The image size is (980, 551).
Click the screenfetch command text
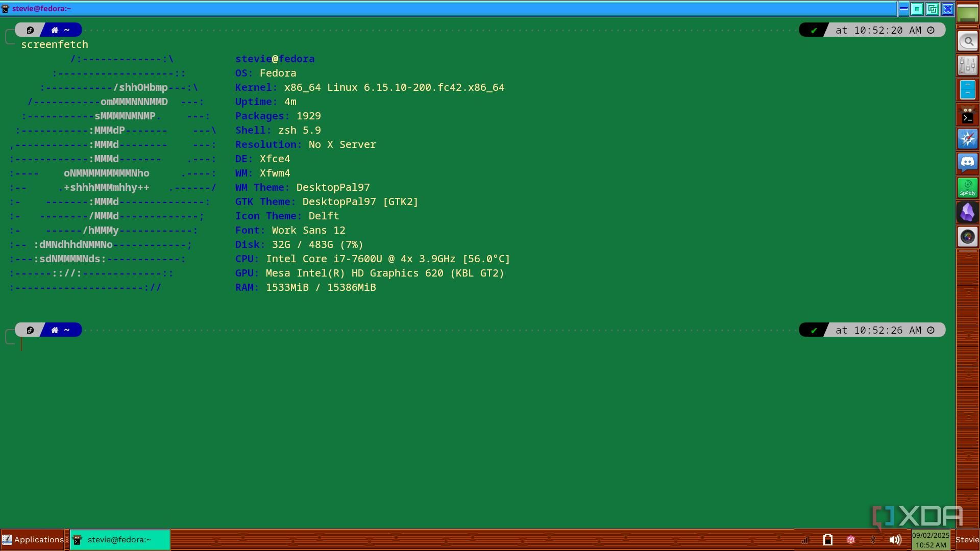tap(55, 44)
